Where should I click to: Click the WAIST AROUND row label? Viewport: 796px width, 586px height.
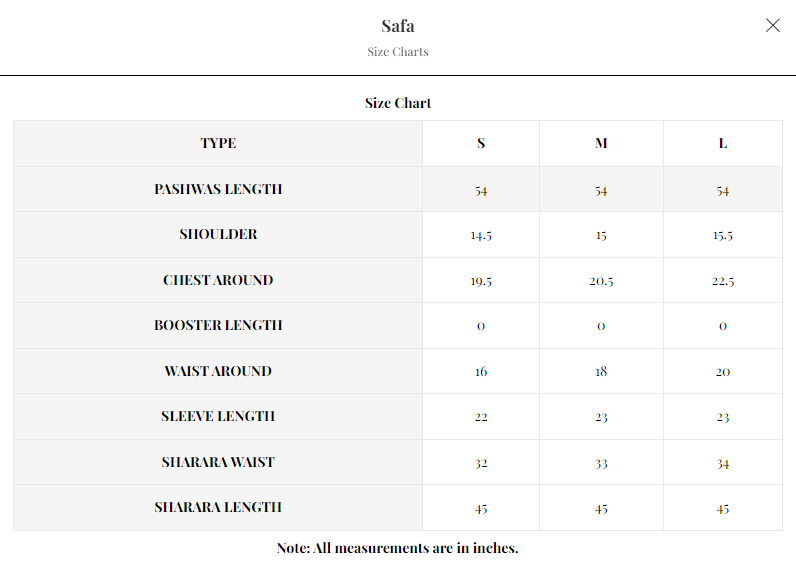click(218, 371)
